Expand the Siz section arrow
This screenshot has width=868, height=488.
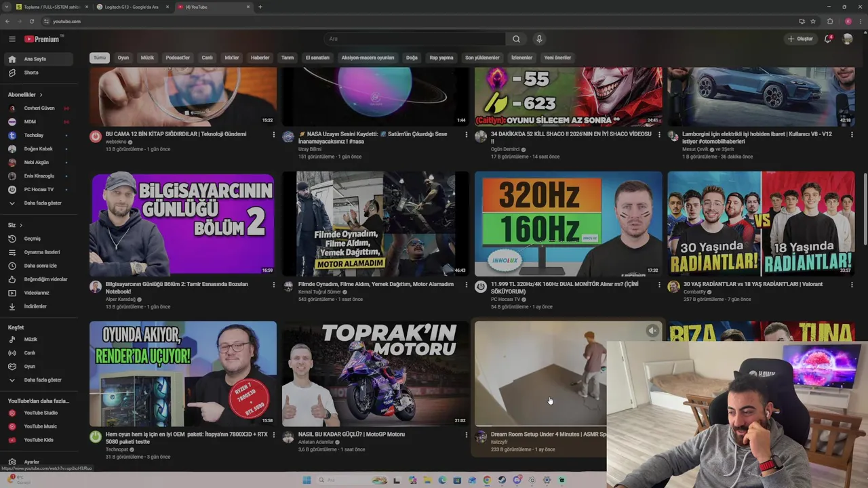click(x=21, y=225)
